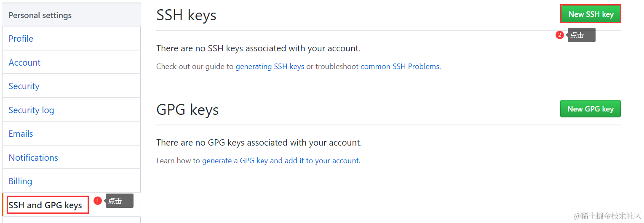This screenshot has width=644, height=223.
Task: Follow the common SSH Problems link
Action: click(x=400, y=66)
